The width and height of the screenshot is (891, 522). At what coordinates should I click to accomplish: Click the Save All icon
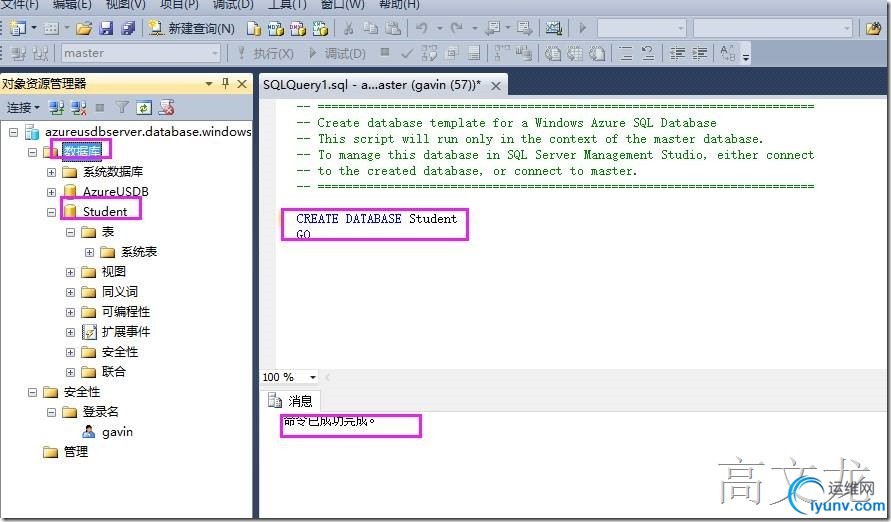pos(129,28)
